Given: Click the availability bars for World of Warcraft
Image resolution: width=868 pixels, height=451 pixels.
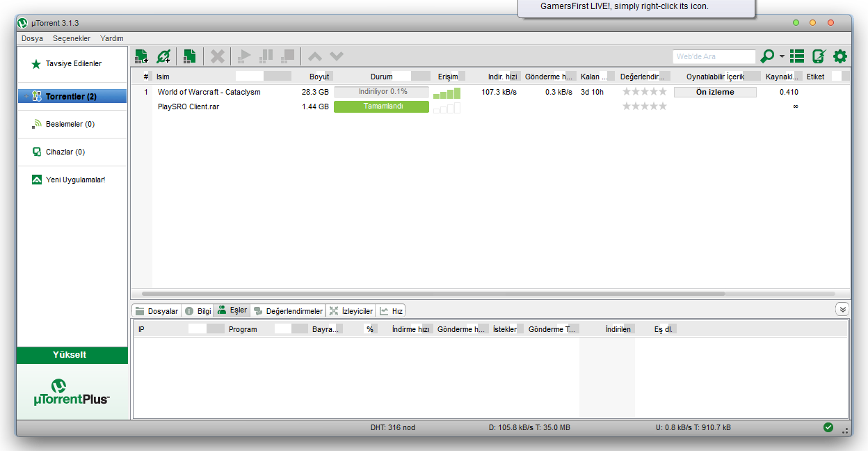Looking at the screenshot, I should point(447,93).
